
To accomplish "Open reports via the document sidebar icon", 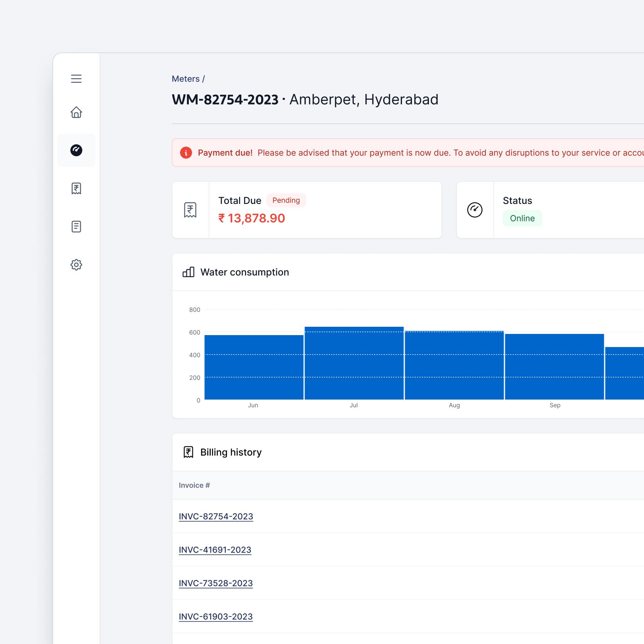I will point(76,226).
